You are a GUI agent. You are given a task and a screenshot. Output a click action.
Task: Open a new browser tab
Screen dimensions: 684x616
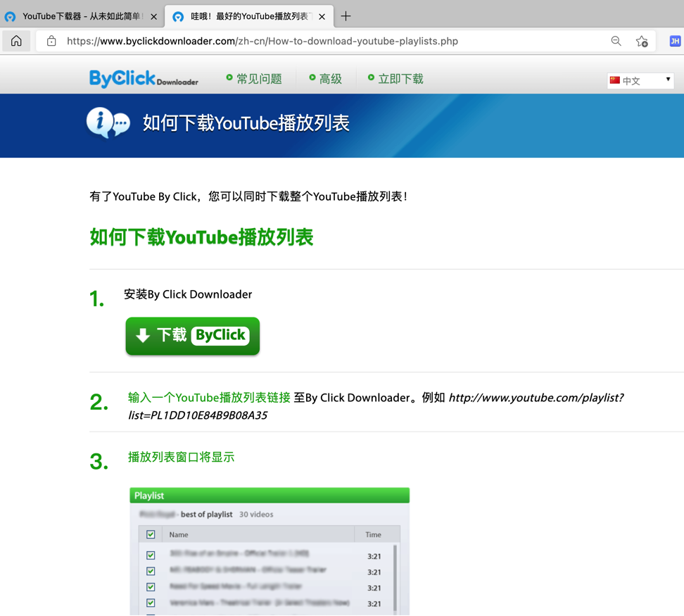tap(346, 16)
